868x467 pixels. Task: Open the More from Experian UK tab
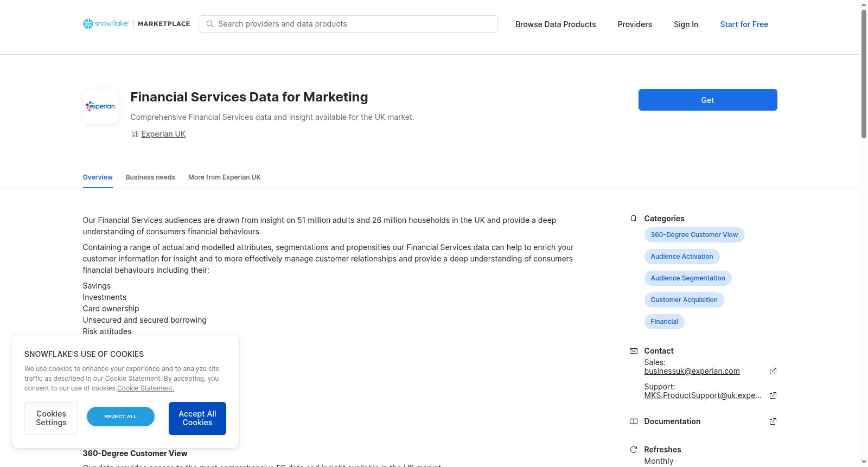pos(225,177)
